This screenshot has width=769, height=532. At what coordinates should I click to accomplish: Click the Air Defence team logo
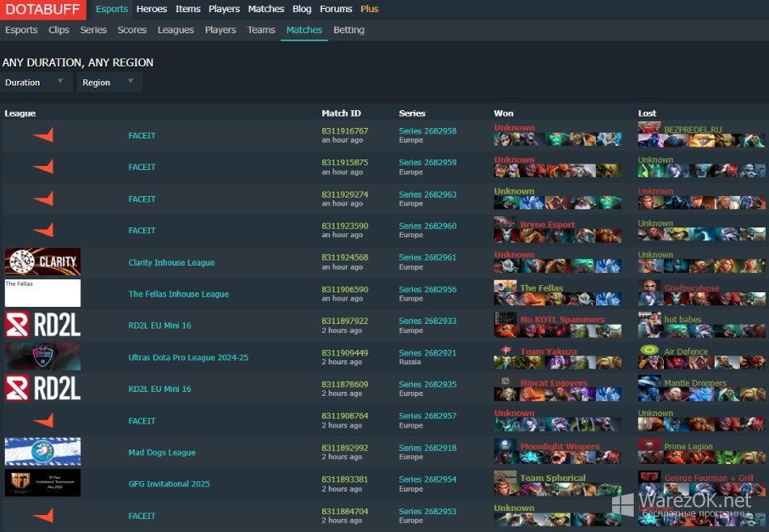[x=649, y=350]
